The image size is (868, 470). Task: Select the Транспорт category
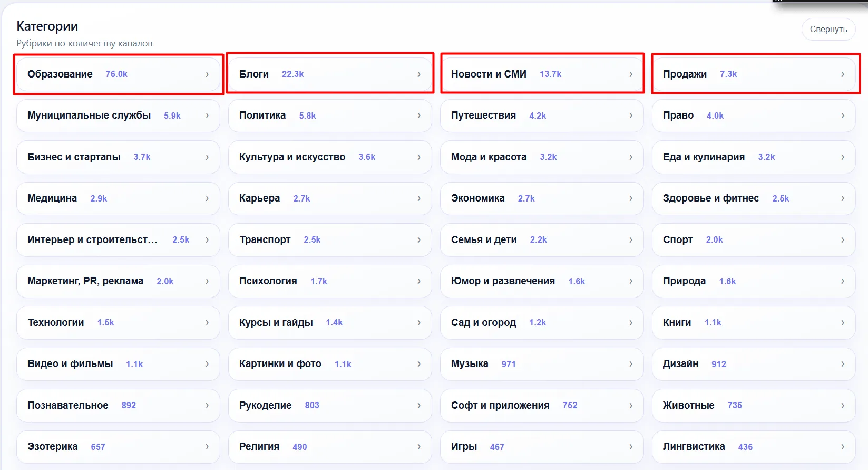[x=330, y=240]
